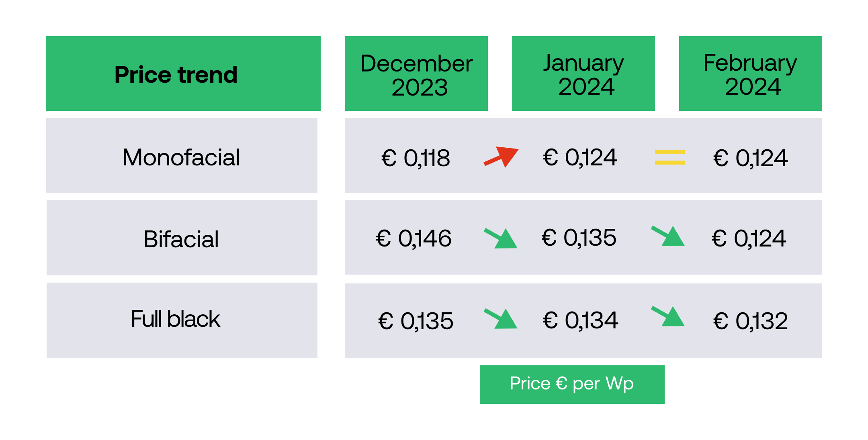868x440 pixels.
Task: Select the Full black row label
Action: pyautogui.click(x=176, y=319)
